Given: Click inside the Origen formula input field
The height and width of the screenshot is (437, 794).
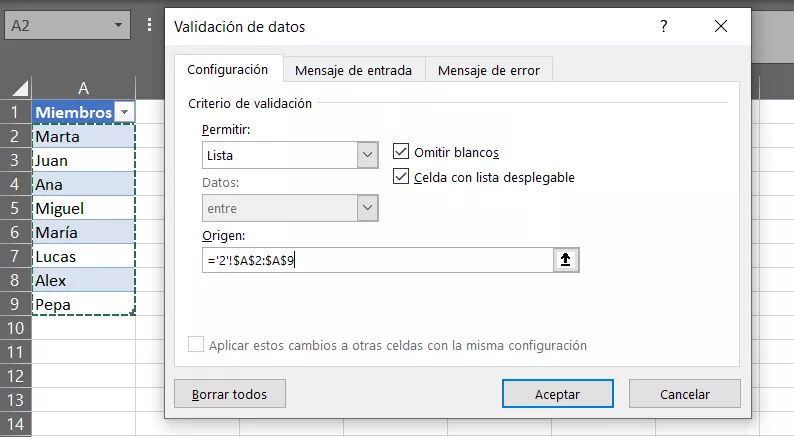Looking at the screenshot, I should pyautogui.click(x=378, y=260).
